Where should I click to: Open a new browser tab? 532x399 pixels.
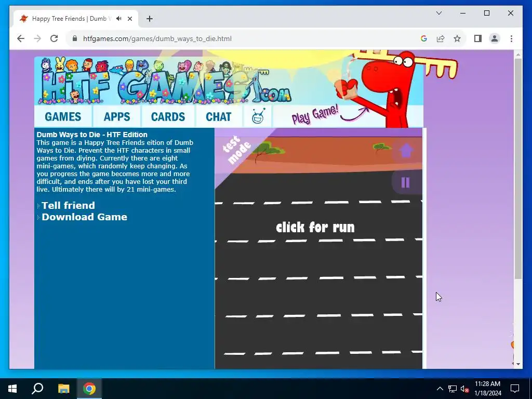click(150, 19)
